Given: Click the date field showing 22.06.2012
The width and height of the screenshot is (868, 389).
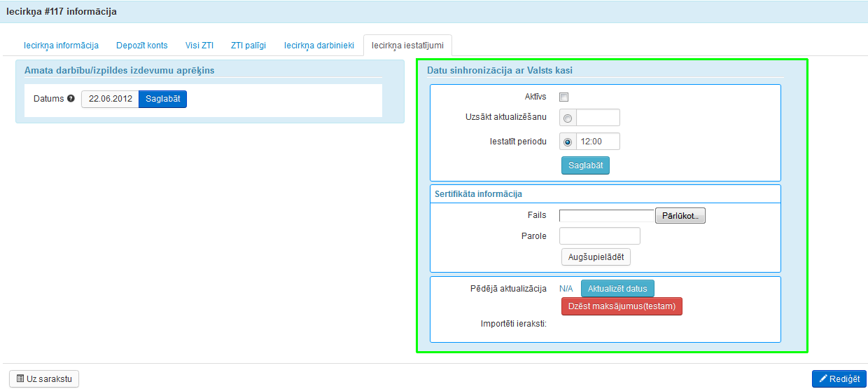Looking at the screenshot, I should coord(110,99).
